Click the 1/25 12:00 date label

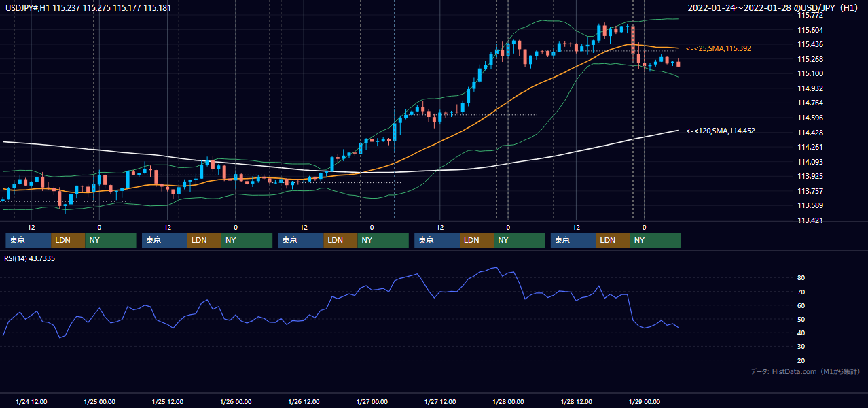click(168, 401)
